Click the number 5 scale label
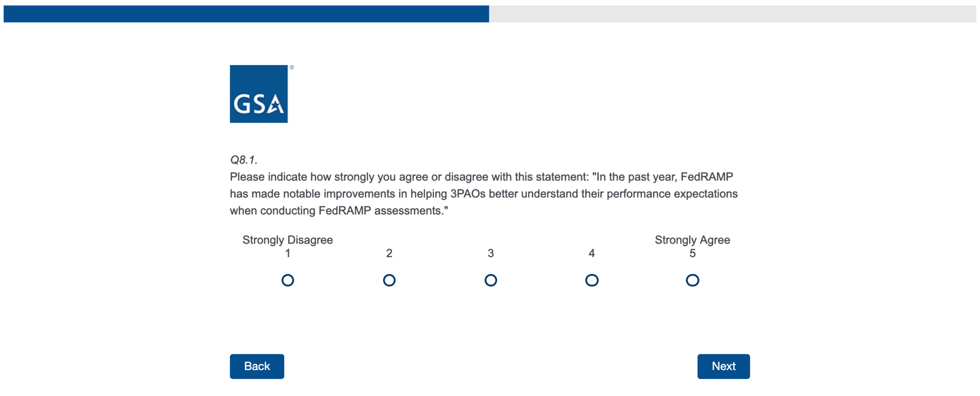 click(693, 254)
